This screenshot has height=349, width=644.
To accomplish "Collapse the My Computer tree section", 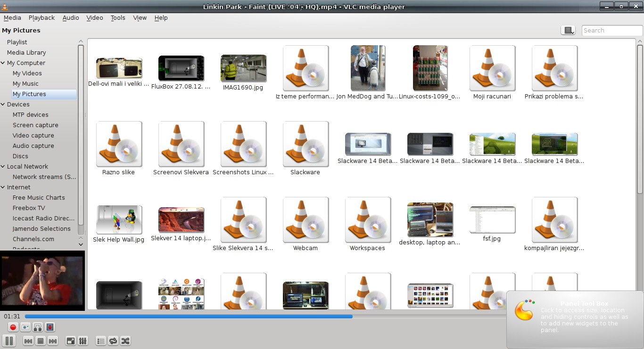I will point(3,63).
